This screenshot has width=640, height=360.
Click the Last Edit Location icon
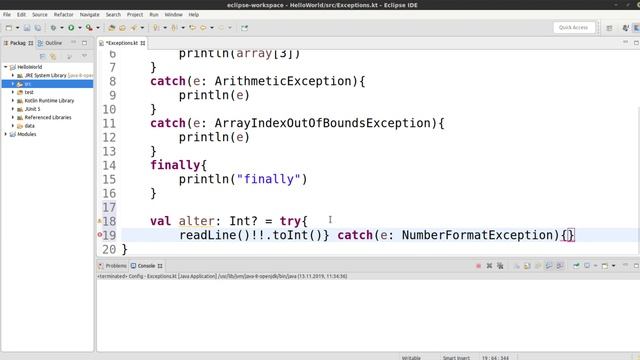click(x=192, y=28)
